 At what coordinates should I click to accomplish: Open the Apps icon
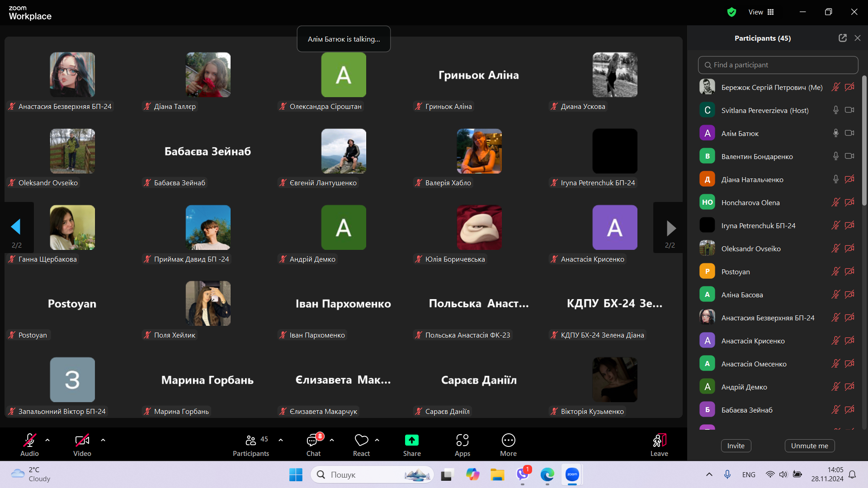coord(462,441)
